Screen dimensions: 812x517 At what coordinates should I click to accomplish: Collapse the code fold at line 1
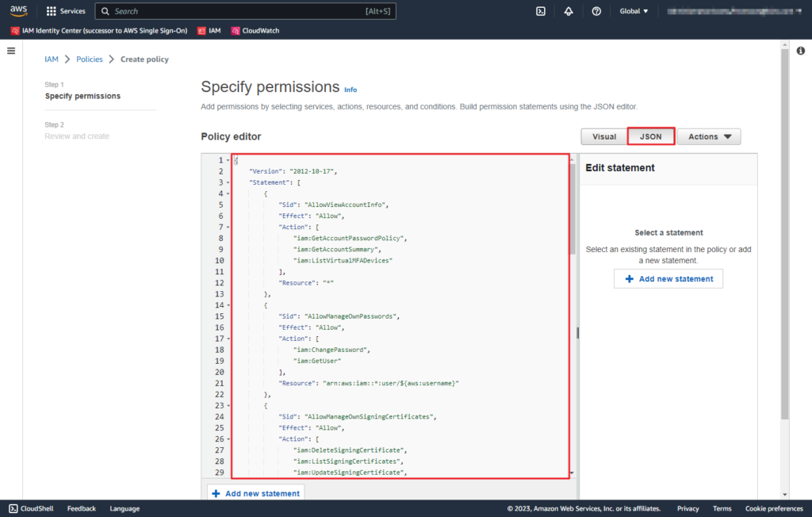tap(228, 161)
